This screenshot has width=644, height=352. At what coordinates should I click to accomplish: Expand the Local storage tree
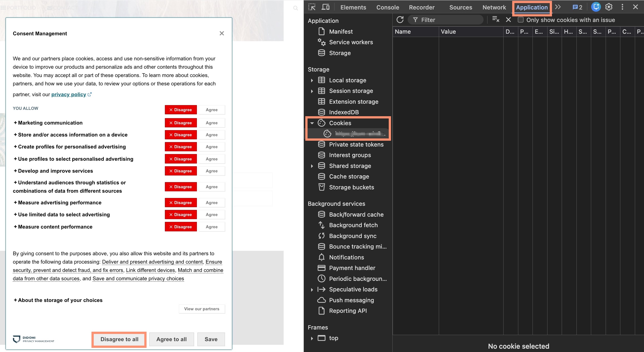(x=312, y=80)
